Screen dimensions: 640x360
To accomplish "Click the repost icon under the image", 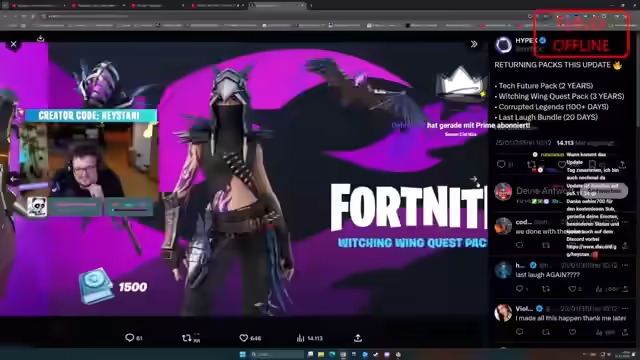I will tap(187, 338).
